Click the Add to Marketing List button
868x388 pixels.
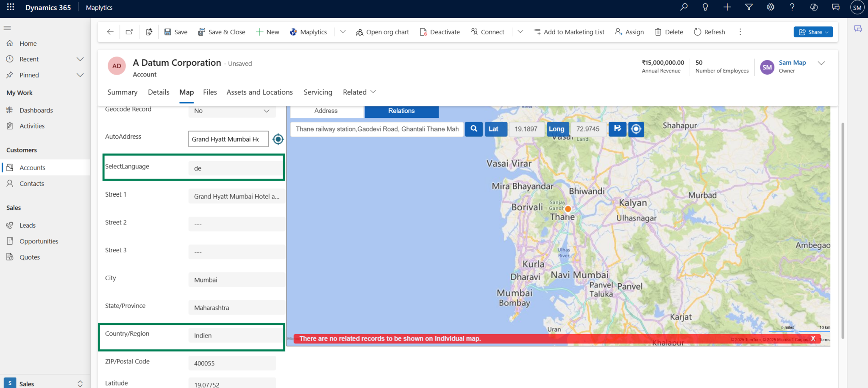(569, 32)
